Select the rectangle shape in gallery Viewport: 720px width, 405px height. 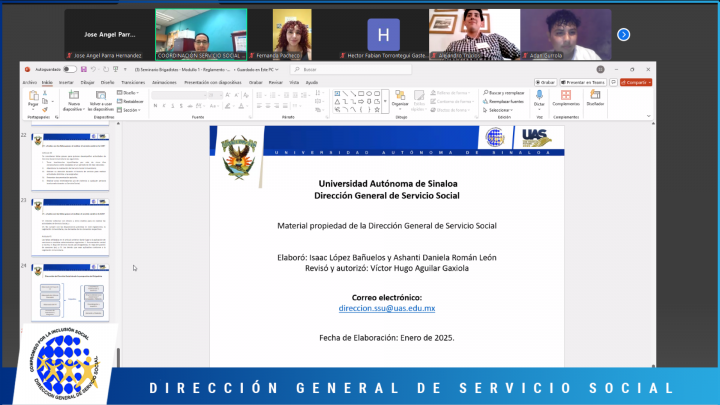click(361, 93)
